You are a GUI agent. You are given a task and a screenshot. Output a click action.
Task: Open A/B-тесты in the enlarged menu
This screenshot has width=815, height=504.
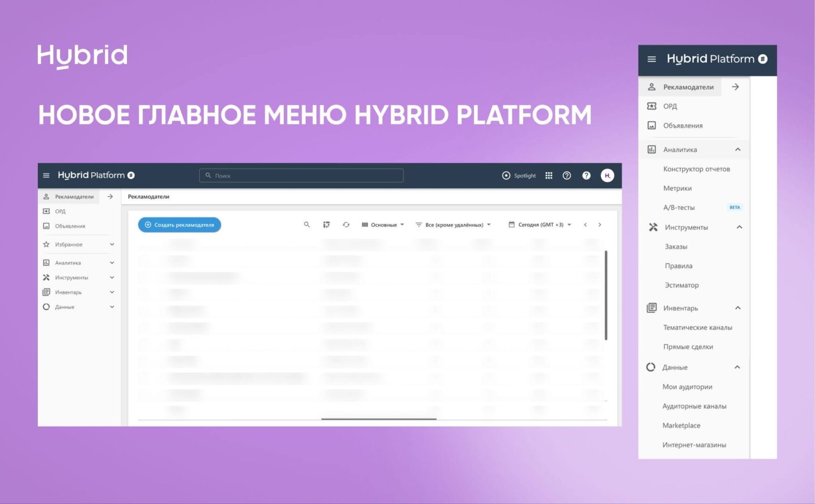tap(679, 208)
